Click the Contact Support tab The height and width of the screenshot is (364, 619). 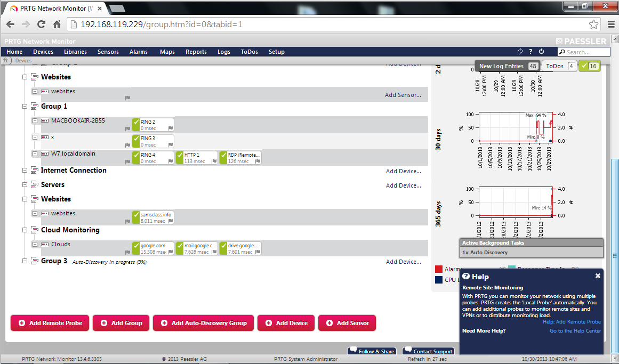428,351
